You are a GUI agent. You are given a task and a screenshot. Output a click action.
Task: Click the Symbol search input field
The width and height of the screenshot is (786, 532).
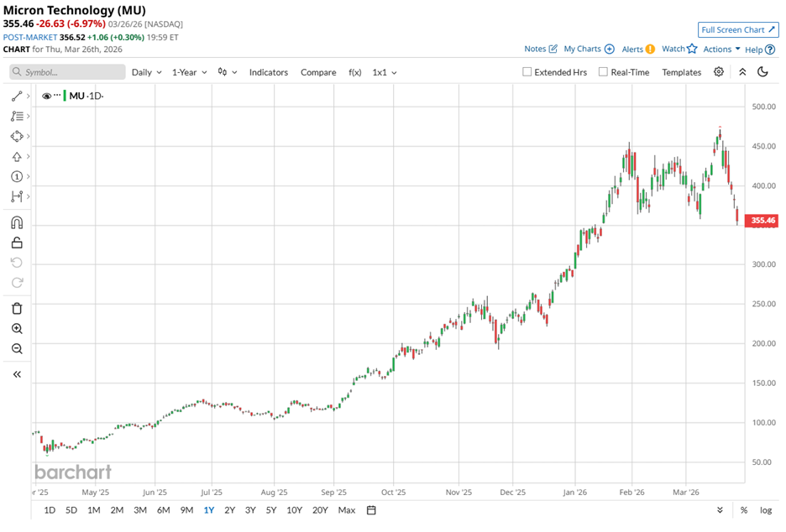[x=67, y=72]
